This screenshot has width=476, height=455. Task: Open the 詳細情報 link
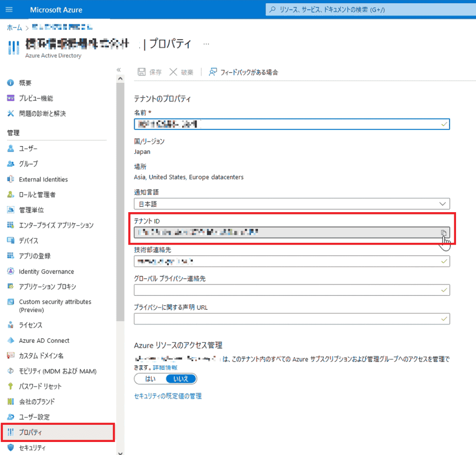165,368
